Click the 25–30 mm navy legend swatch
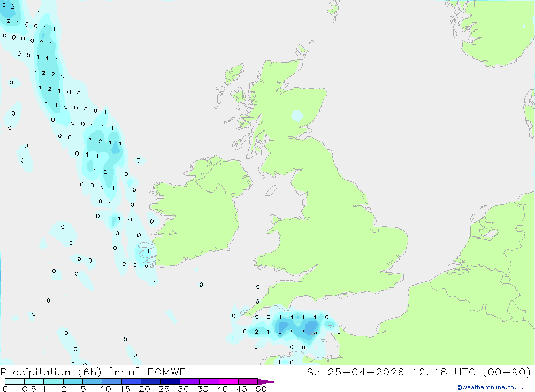Image resolution: width=535 pixels, height=392 pixels. (x=170, y=381)
